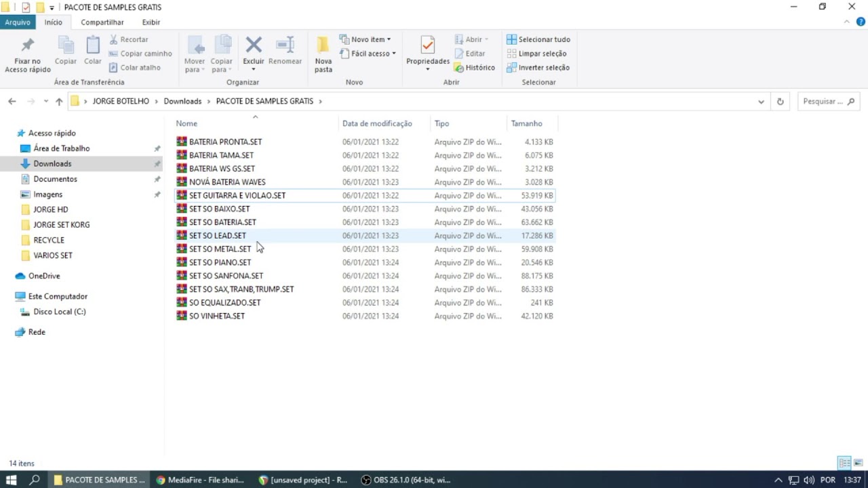Switch to OBS 26.1.0 taskbar window

[407, 480]
